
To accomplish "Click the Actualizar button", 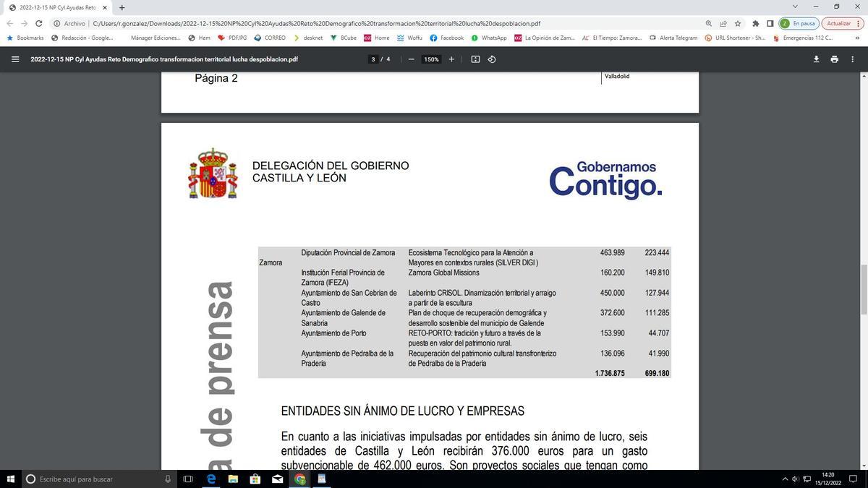I will pyautogui.click(x=839, y=22).
